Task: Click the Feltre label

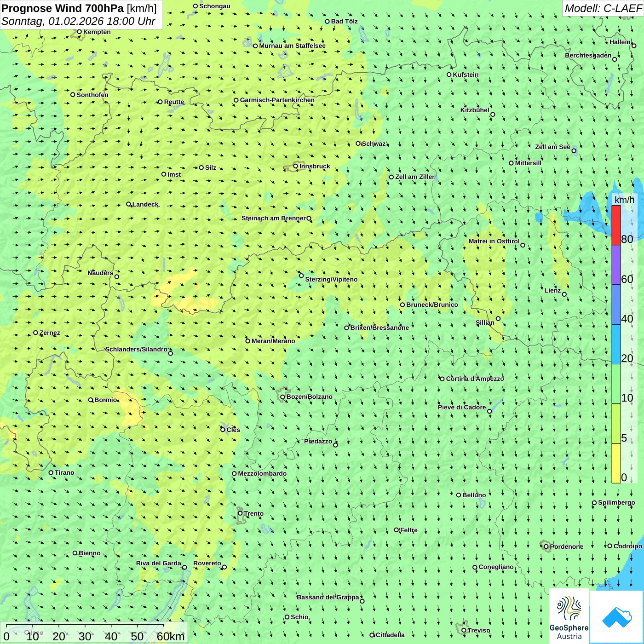Action: (408, 530)
